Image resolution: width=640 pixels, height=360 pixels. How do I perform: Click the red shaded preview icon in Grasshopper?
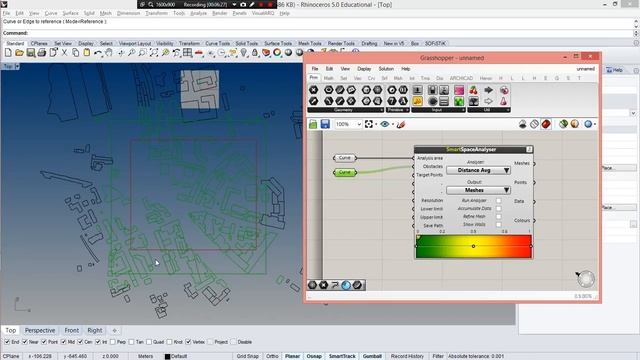(x=546, y=124)
